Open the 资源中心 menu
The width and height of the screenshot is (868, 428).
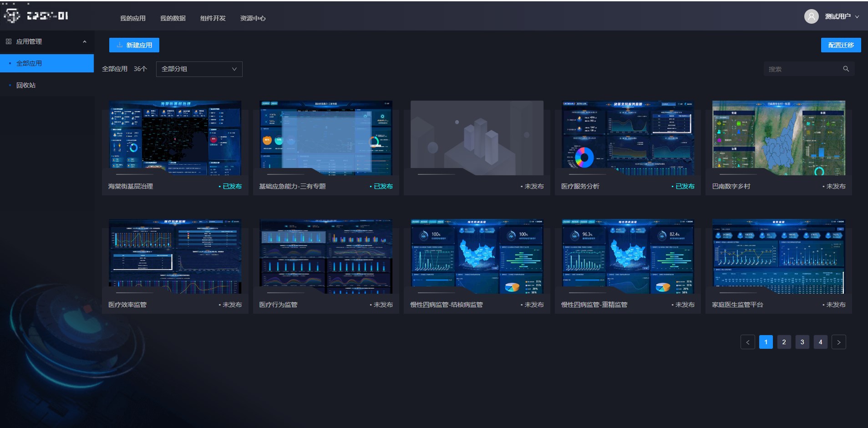click(x=253, y=18)
